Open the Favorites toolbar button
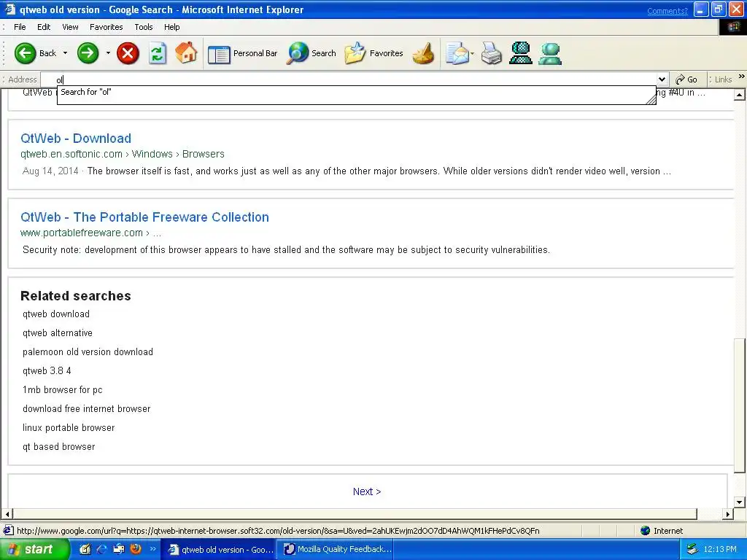The image size is (747, 560). tap(374, 52)
